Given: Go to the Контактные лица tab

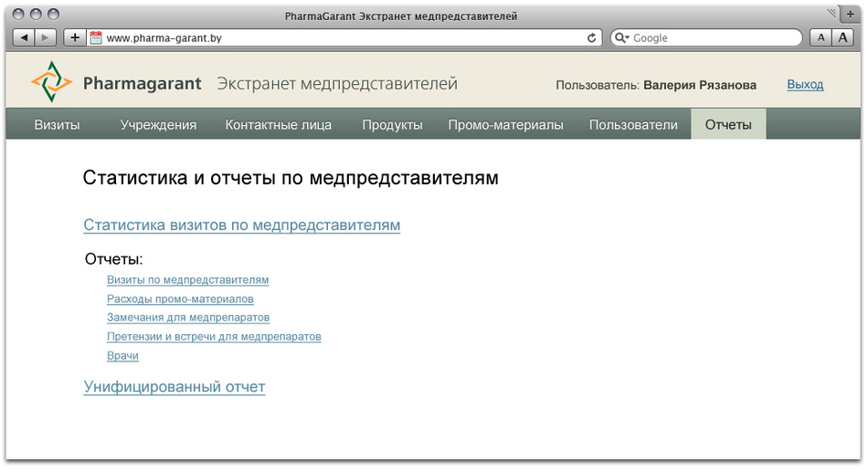Looking at the screenshot, I should (279, 125).
